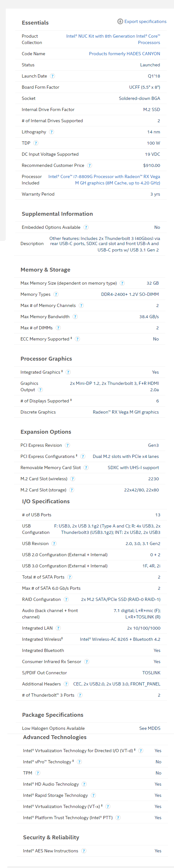Image resolution: width=174 pixels, height=868 pixels.
Task: Click help icon for Recommended Customer Price
Action: pyautogui.click(x=90, y=165)
